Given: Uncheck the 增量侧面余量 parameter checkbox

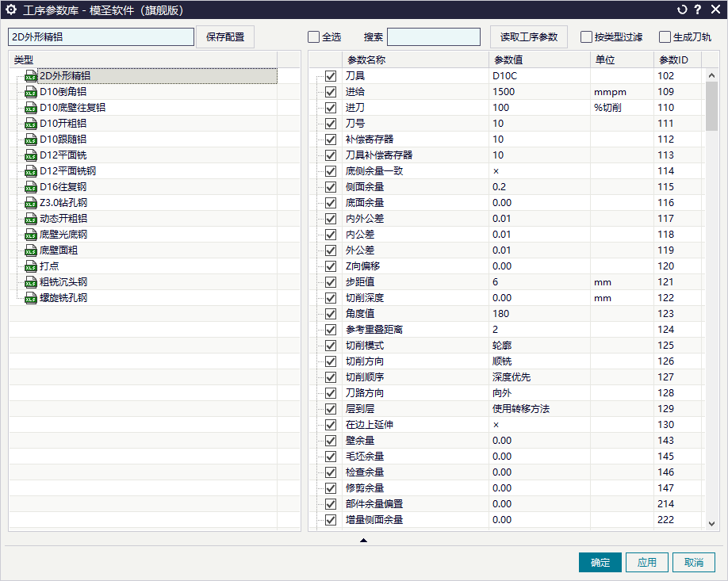Looking at the screenshot, I should click(331, 520).
